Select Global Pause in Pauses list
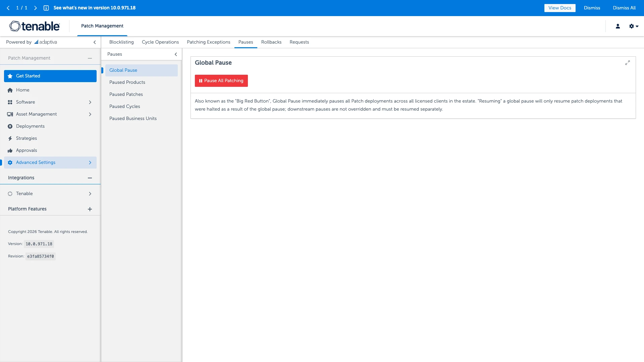644x362 pixels. pyautogui.click(x=142, y=70)
